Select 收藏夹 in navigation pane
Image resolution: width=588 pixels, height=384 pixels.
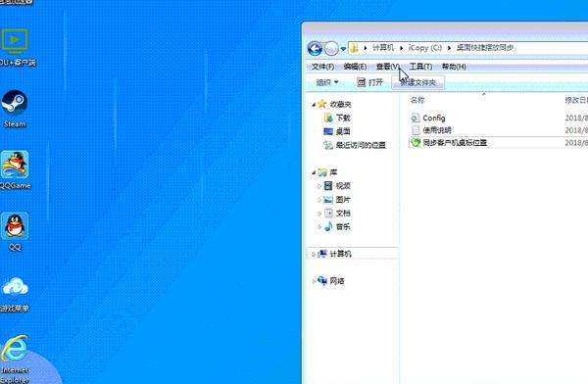point(340,104)
